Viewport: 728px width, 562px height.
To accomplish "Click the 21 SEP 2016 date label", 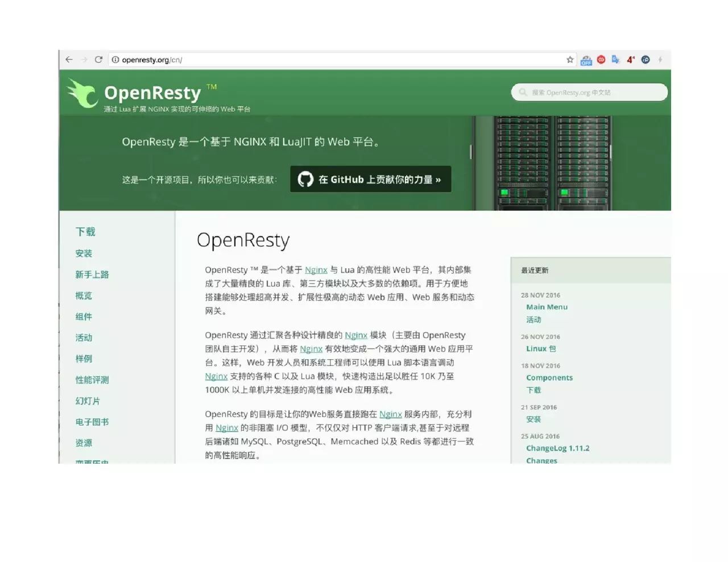I will click(539, 407).
